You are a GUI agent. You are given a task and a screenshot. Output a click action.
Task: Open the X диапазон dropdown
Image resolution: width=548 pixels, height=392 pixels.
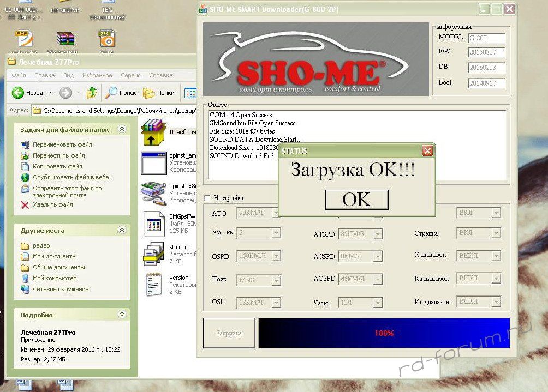pyautogui.click(x=496, y=256)
